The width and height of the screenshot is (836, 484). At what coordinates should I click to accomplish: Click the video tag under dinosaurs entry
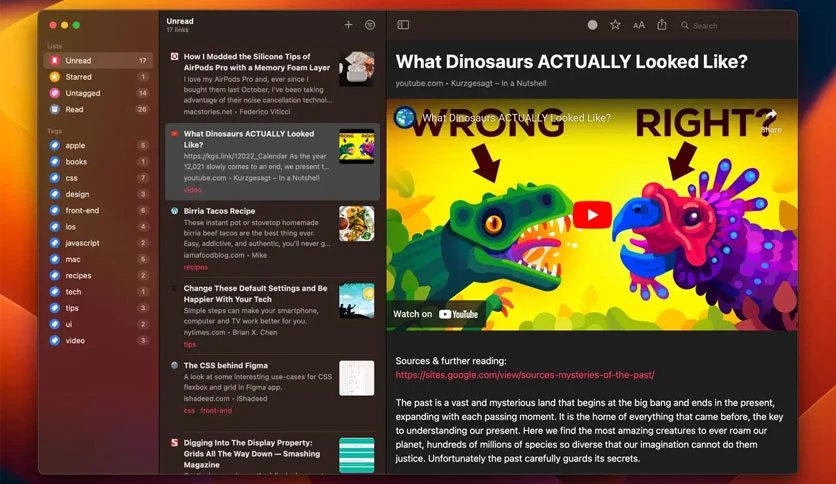pos(192,190)
